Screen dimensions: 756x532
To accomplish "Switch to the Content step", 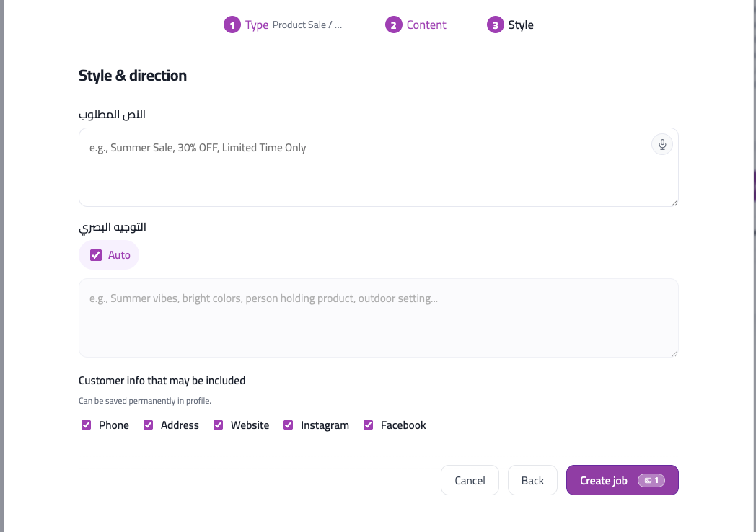I will point(426,24).
